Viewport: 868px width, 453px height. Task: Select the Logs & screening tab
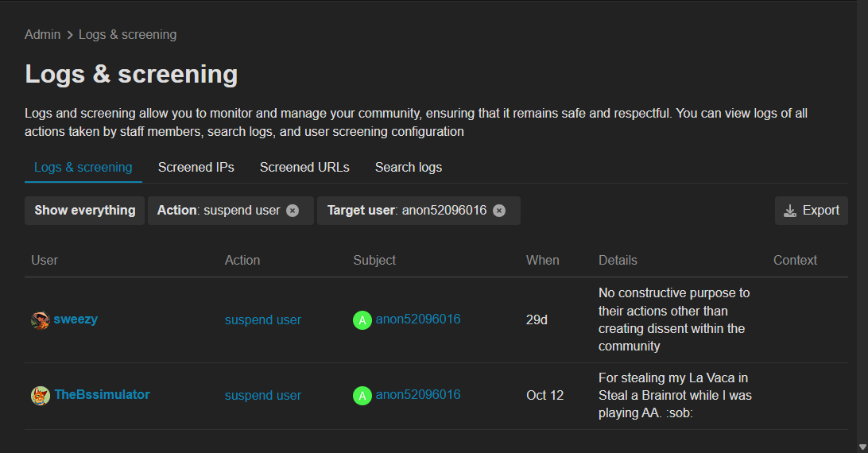[x=83, y=168]
